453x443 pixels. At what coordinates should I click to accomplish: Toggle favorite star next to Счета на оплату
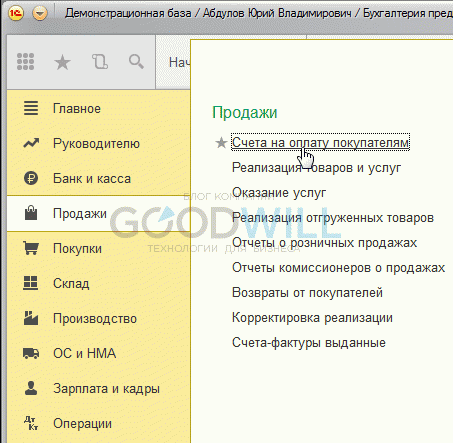[221, 143]
